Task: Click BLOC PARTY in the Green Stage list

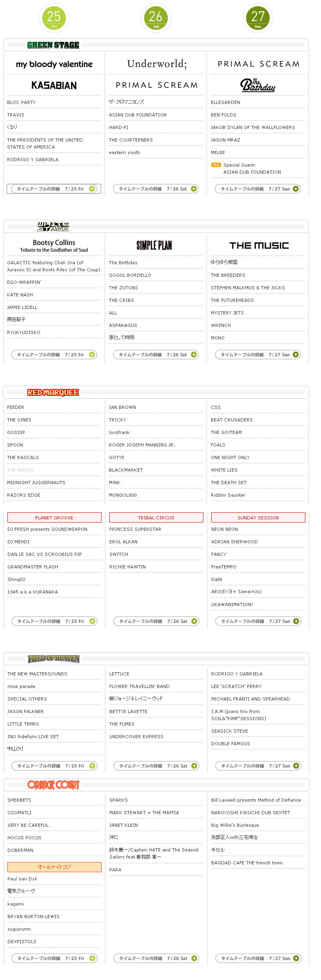Action: pyautogui.click(x=22, y=102)
